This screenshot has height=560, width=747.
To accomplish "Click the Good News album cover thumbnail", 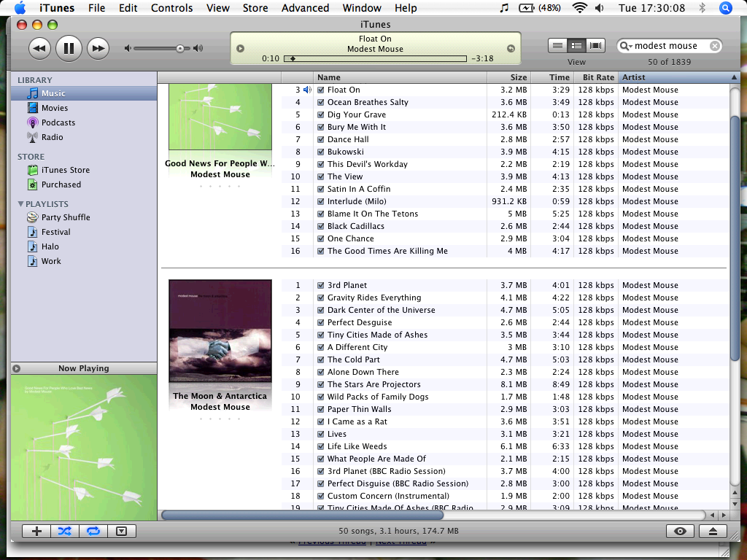I will pyautogui.click(x=220, y=117).
